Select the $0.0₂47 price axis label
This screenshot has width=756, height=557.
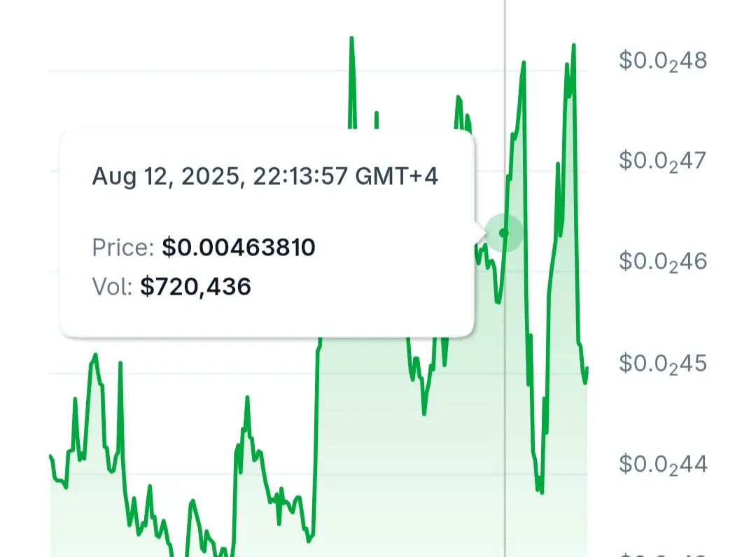pos(663,162)
